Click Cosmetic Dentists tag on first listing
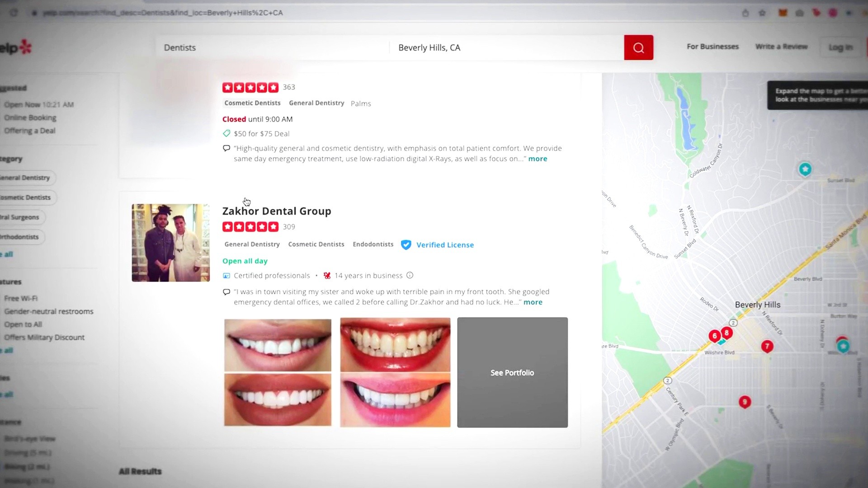Screen dimensions: 868x488 click(x=252, y=103)
